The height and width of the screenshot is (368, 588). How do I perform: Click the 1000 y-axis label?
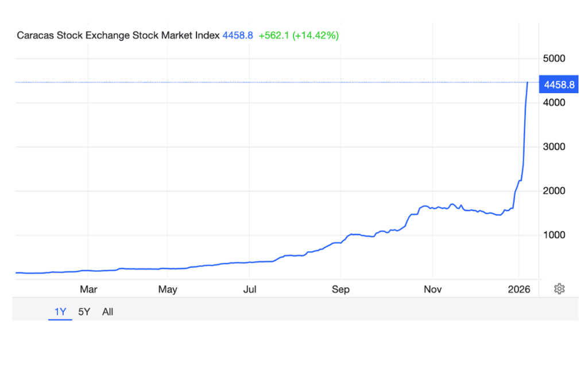tap(554, 235)
